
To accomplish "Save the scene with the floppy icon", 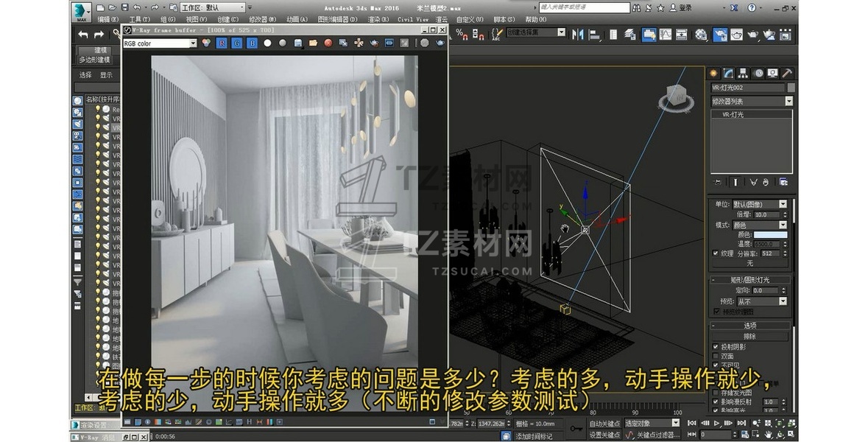I will tap(124, 8).
